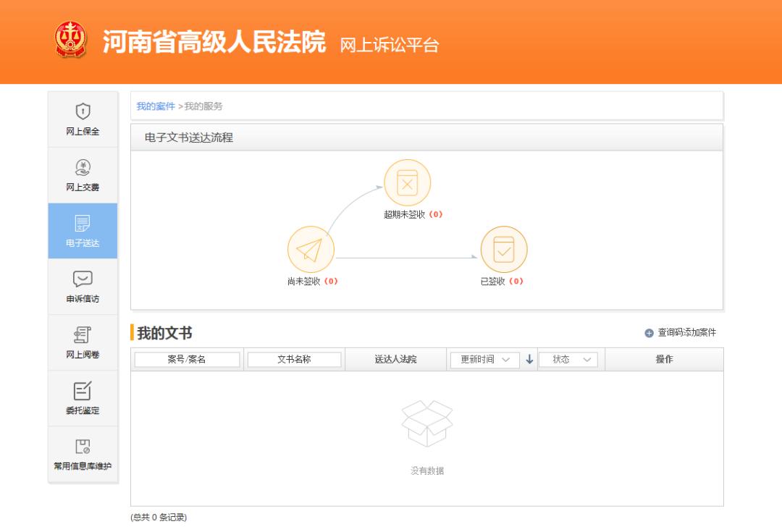Image resolution: width=782 pixels, height=532 pixels.
Task: Open the 状态 filter dropdown
Action: point(568,359)
